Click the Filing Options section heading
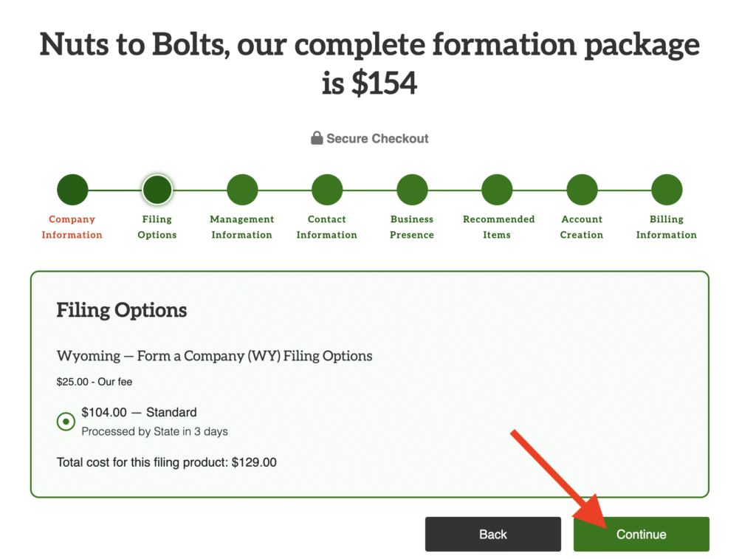Image resolution: width=756 pixels, height=559 pixels. (x=122, y=310)
